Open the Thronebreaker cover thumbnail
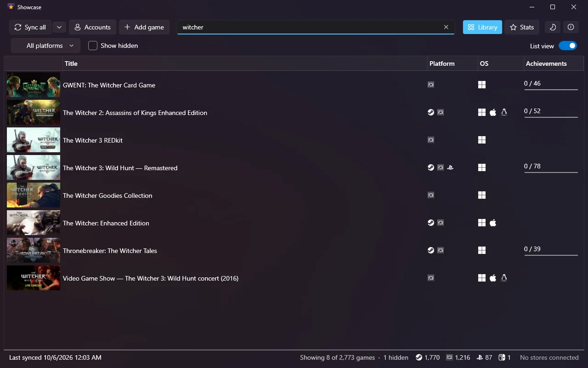Viewport: 588px width, 368px height. point(34,250)
